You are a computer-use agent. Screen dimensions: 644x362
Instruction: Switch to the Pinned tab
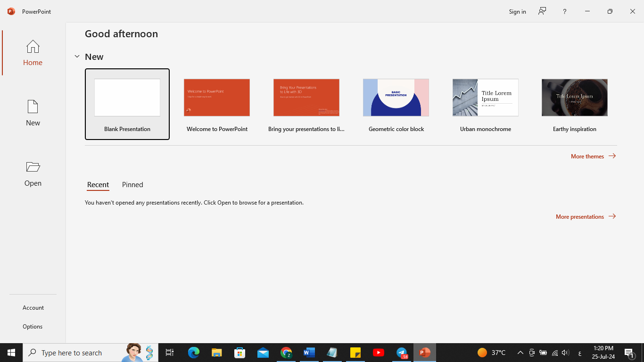point(132,185)
